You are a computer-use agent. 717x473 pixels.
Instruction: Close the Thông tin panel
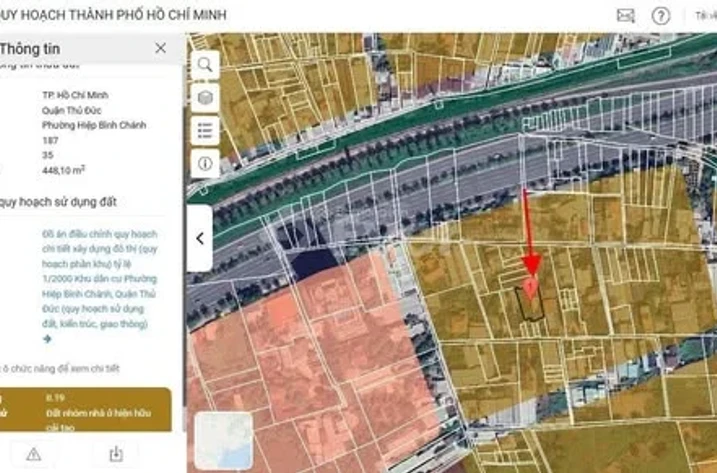(161, 48)
